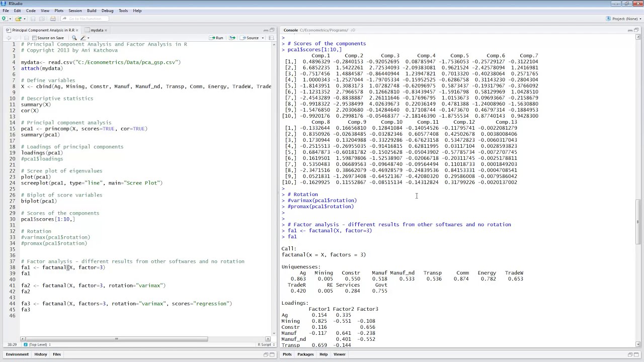Open the Build menu
Viewport: 644px width, 362px height.
(92, 11)
